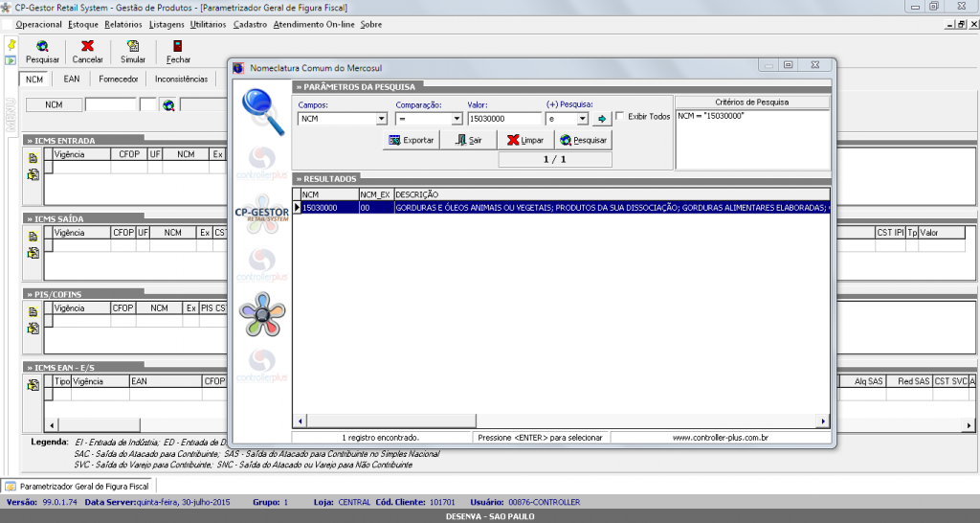Click the www.controller-plus.com.br status text
Viewport: 980px width, 523px height.
click(x=720, y=438)
